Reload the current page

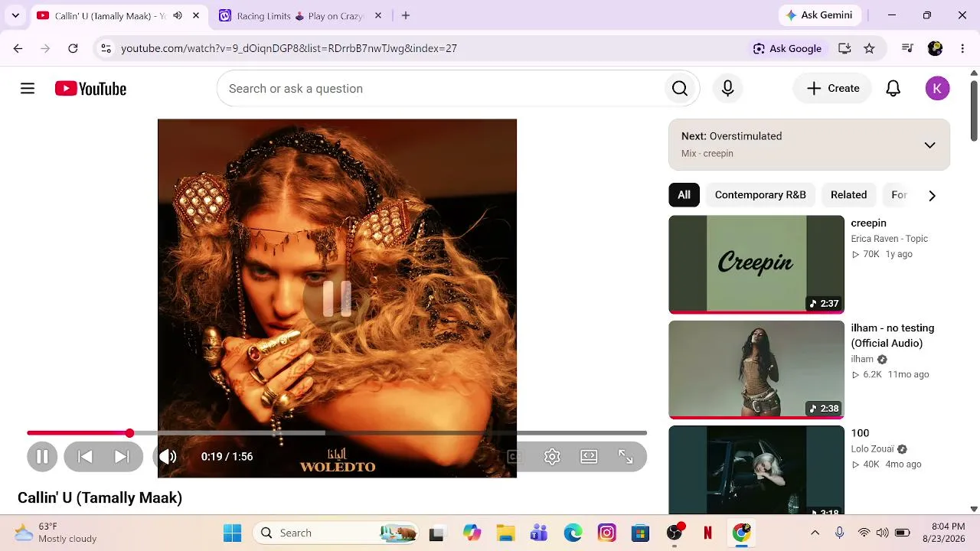coord(73,48)
